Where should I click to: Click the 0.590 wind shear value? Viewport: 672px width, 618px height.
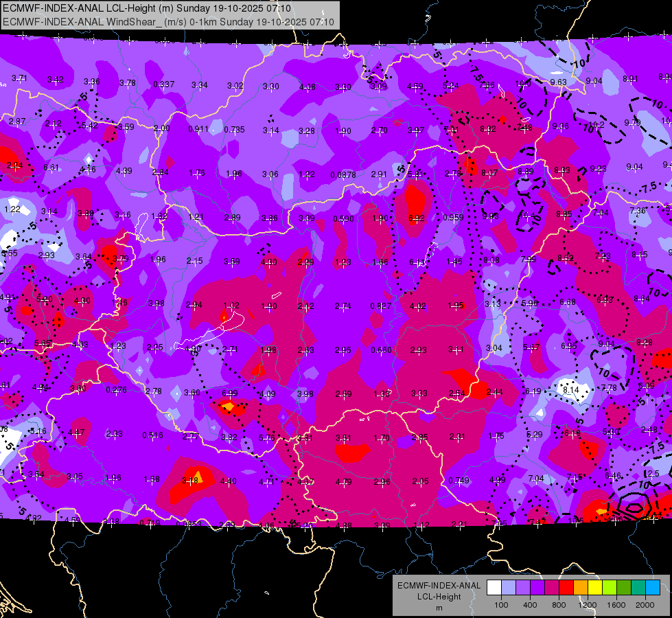(x=344, y=219)
